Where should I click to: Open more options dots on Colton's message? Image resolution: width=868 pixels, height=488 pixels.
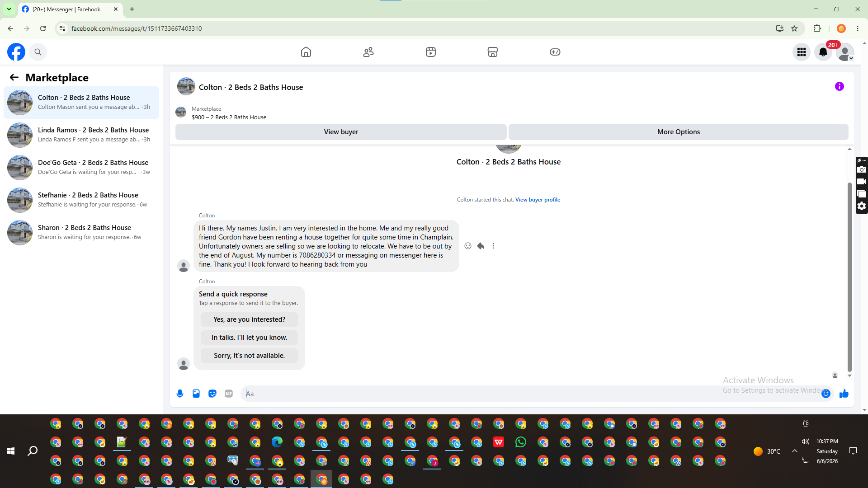click(493, 246)
